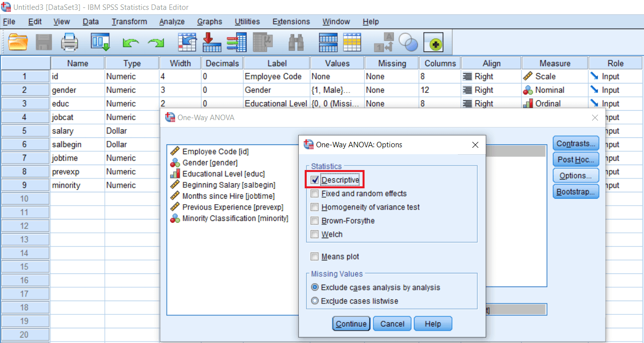Enable the Homogeneity of variance test option
Image resolution: width=644 pixels, height=343 pixels.
pos(315,207)
